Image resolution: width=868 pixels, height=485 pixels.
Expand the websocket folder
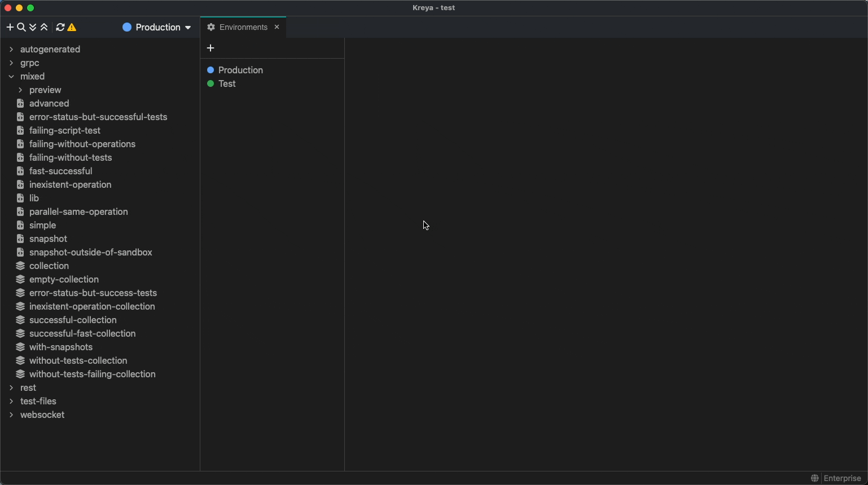coord(11,415)
